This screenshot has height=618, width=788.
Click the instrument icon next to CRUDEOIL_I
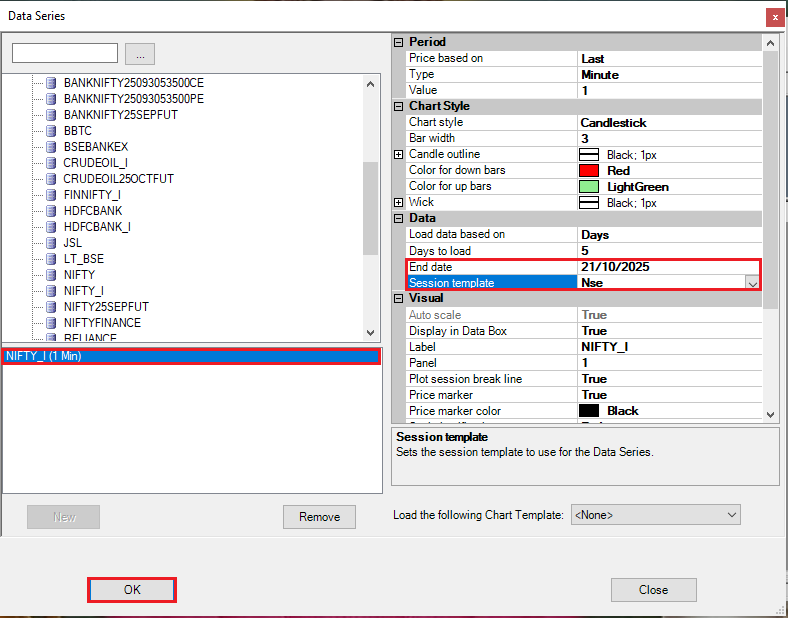click(x=51, y=163)
